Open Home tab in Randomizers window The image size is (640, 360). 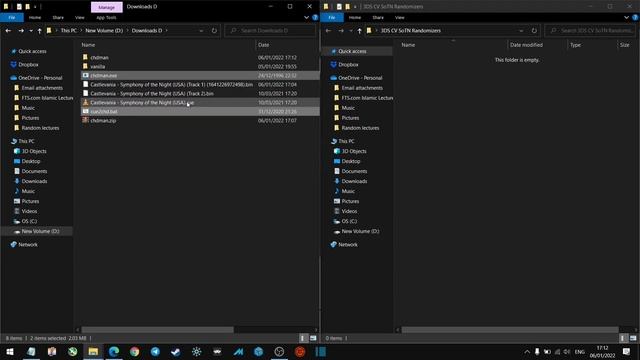[x=355, y=18]
